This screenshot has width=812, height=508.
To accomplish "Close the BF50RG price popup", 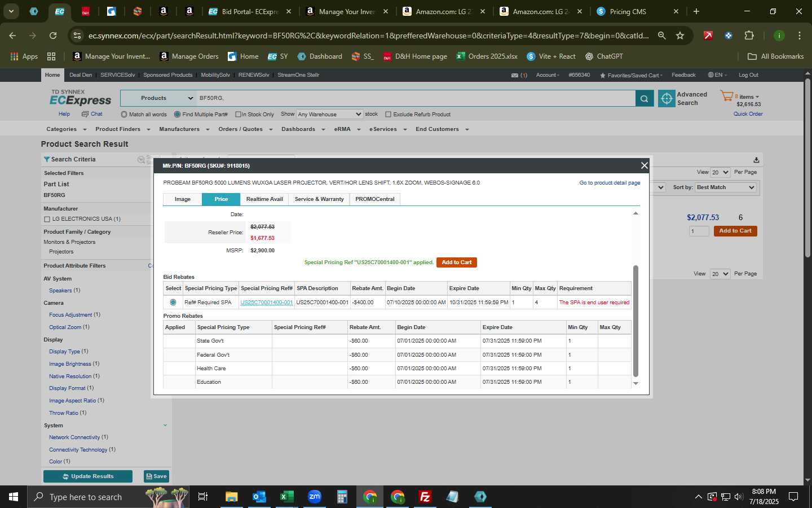I will pos(644,165).
